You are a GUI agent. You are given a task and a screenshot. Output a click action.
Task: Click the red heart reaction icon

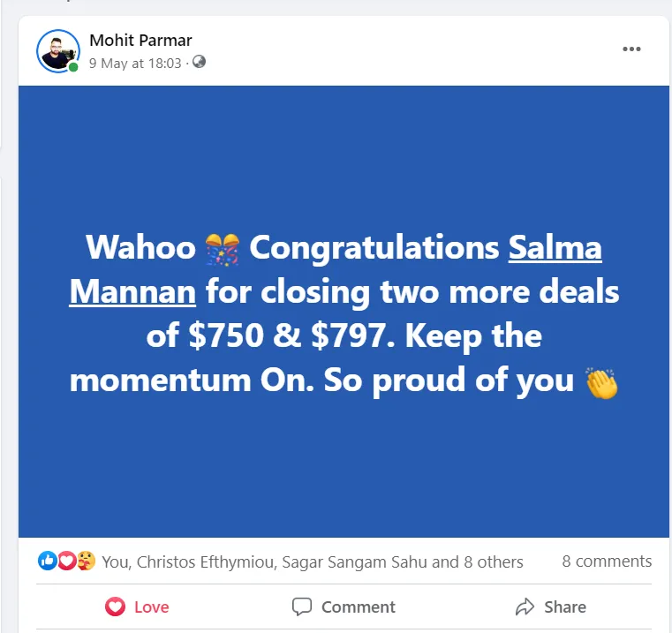(66, 561)
